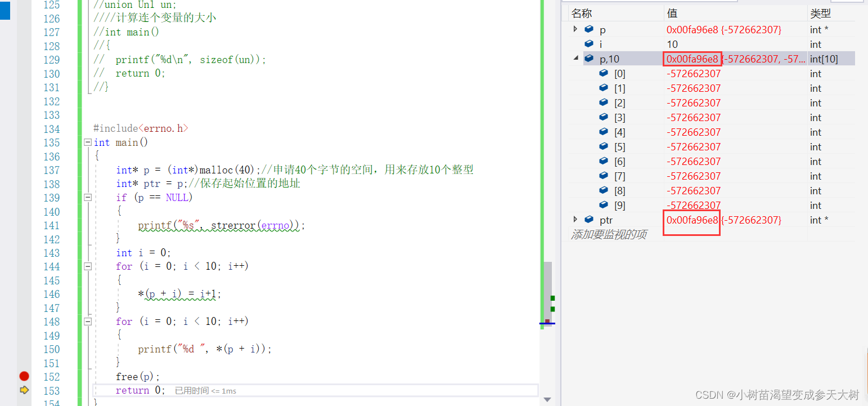
Task: Click the int[10] type cell
Action: (824, 59)
